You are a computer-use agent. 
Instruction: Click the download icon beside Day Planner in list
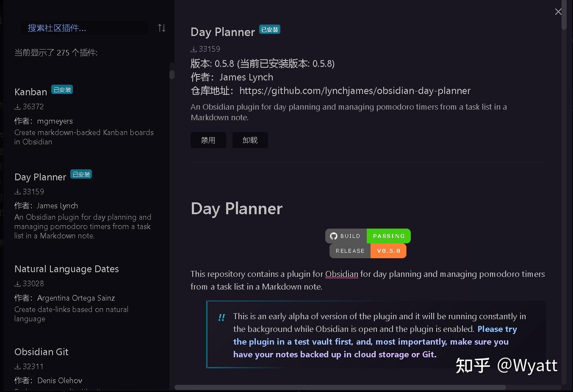click(17, 191)
